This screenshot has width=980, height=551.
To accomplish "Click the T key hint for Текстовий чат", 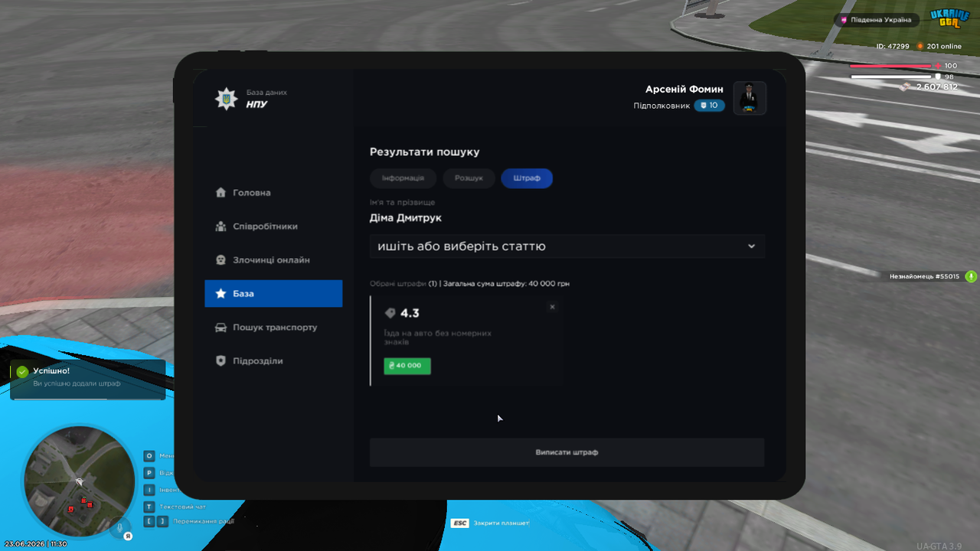I will (x=149, y=507).
